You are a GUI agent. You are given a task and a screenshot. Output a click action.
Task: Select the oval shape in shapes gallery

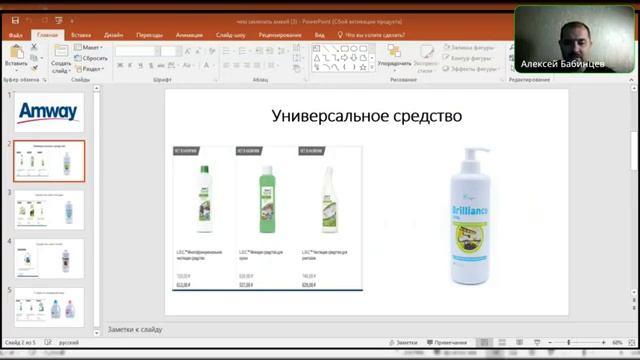354,49
